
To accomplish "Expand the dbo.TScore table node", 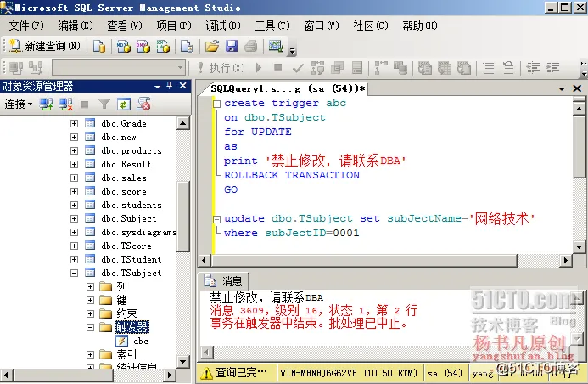I will (x=75, y=246).
